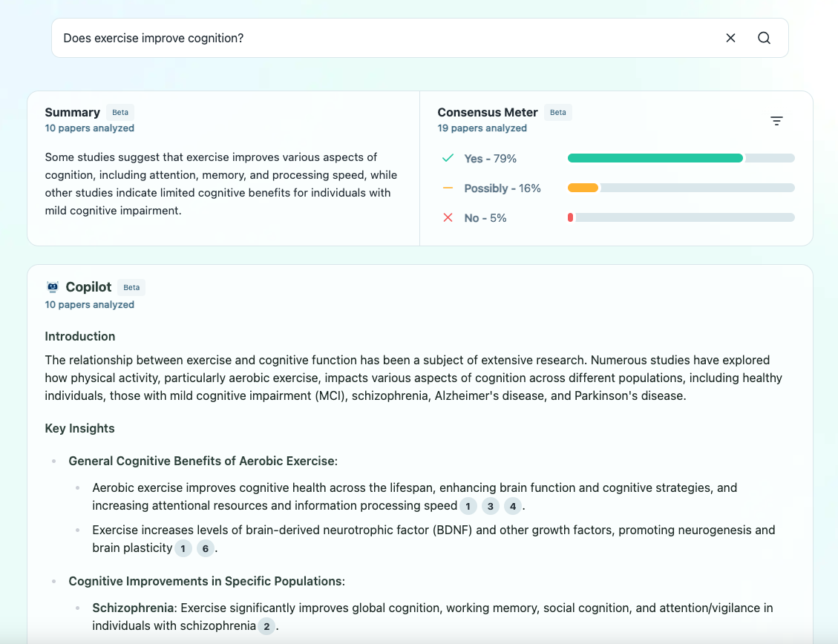Viewport: 838px width, 644px height.
Task: Click the 'No - 5%' label
Action: [485, 218]
